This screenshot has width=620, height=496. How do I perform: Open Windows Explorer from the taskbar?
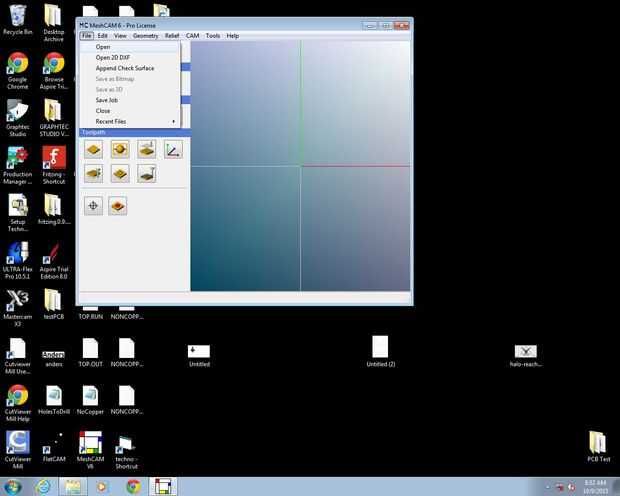[x=73, y=487]
